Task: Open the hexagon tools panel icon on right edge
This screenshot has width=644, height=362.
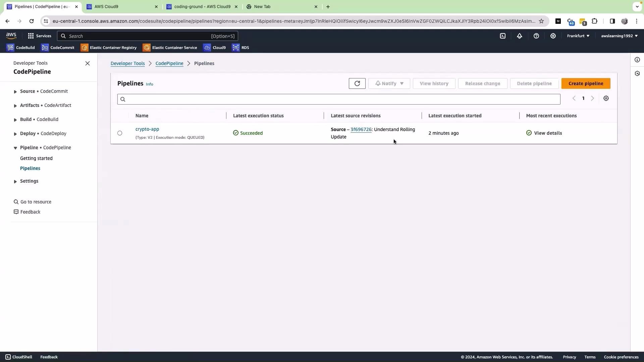Action: pyautogui.click(x=637, y=73)
